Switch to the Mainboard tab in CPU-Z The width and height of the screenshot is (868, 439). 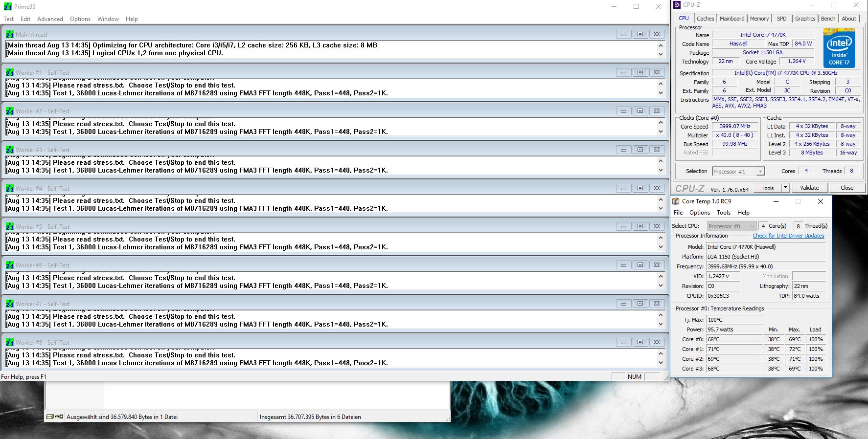point(732,19)
